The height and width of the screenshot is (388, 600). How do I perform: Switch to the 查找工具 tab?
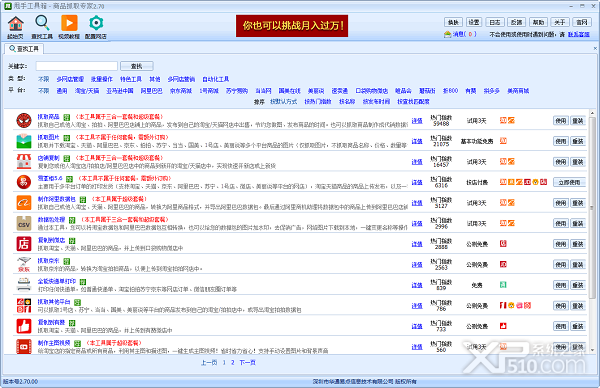pyautogui.click(x=24, y=49)
